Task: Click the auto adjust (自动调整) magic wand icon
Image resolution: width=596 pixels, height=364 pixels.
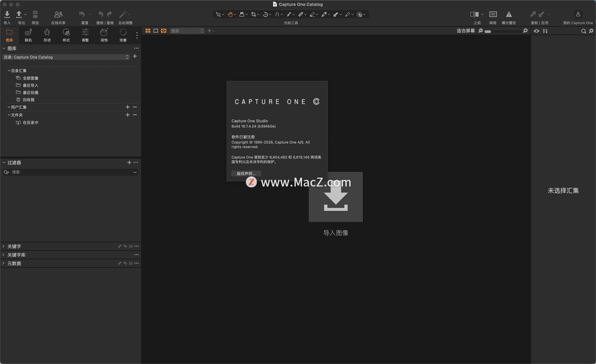Action: (x=123, y=15)
